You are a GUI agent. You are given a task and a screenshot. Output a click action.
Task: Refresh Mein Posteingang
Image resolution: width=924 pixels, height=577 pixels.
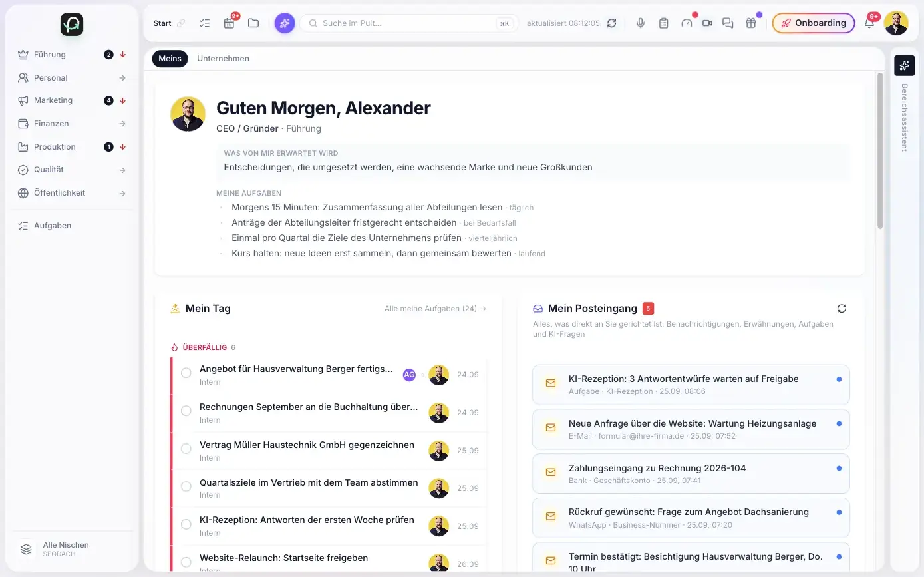[x=842, y=309]
